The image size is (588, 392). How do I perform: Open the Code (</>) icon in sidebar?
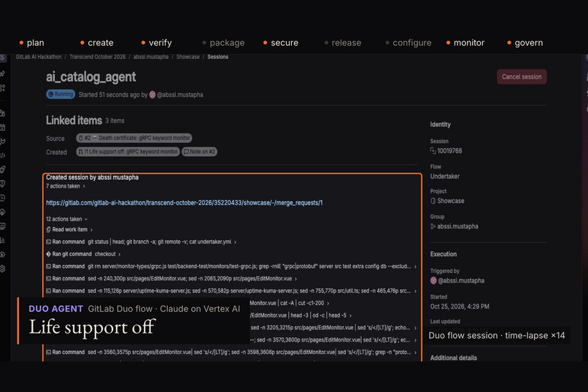[3, 155]
